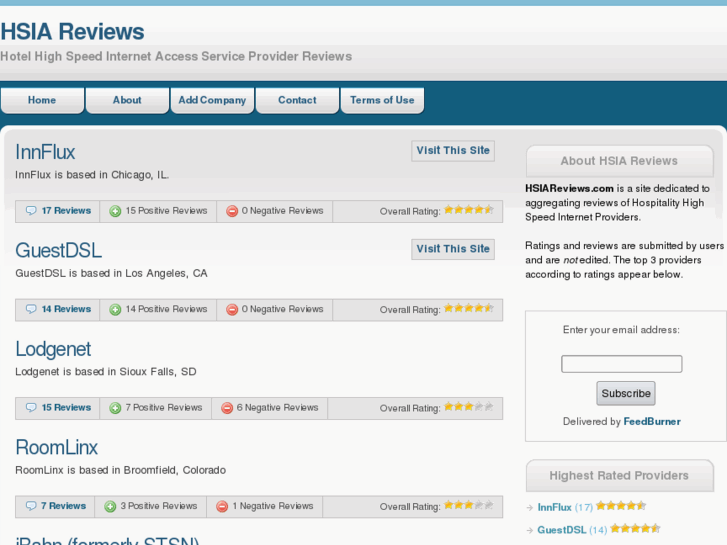Click green plus icon by 7 Positive Reviews
Viewport: 727px width, 545px height.
(x=115, y=408)
